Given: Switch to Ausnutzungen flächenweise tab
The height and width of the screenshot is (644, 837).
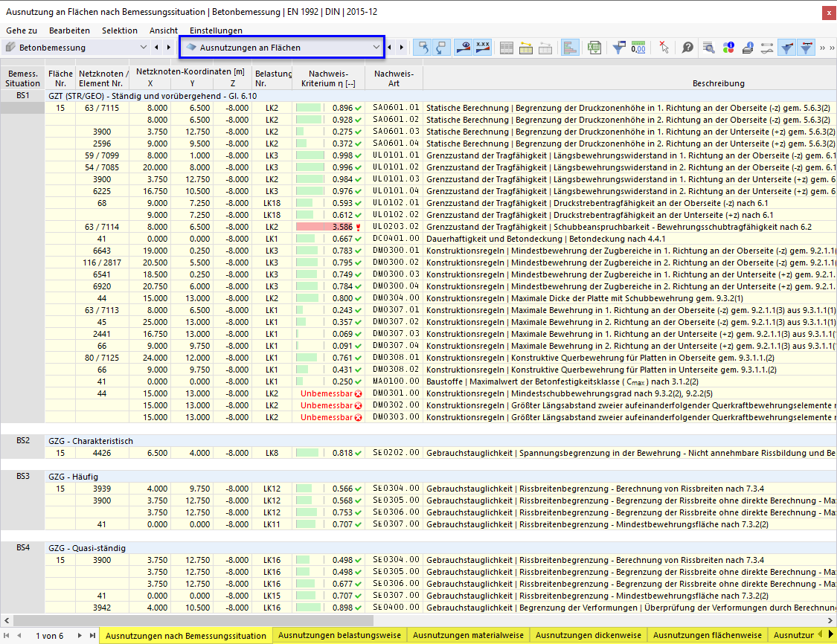Looking at the screenshot, I should (x=708, y=635).
